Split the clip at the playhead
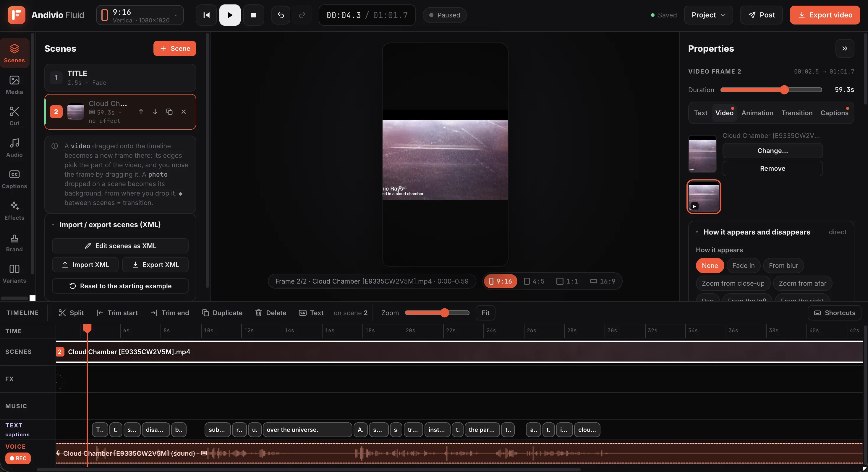This screenshot has height=472, width=868. pos(71,313)
